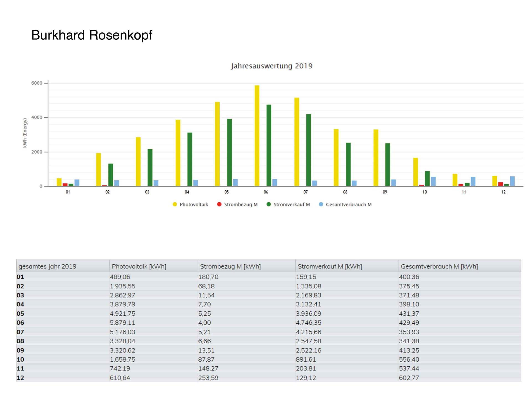Click the yellow Photovoltaik legend dot
The height and width of the screenshot is (399, 532).
175,204
